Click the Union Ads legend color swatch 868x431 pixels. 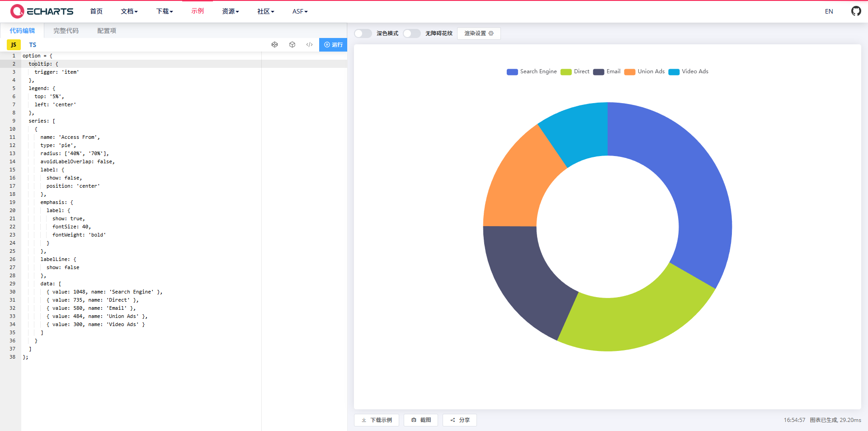point(629,72)
